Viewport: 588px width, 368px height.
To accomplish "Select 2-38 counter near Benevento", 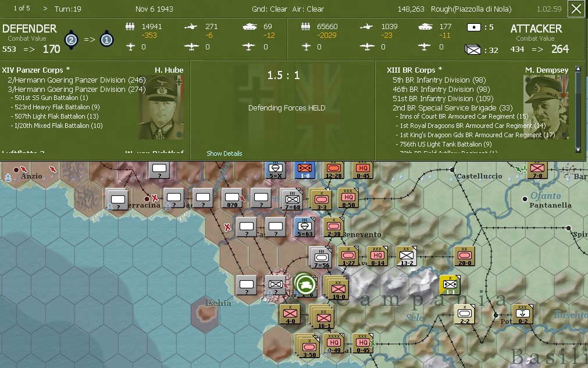I will click(x=333, y=227).
